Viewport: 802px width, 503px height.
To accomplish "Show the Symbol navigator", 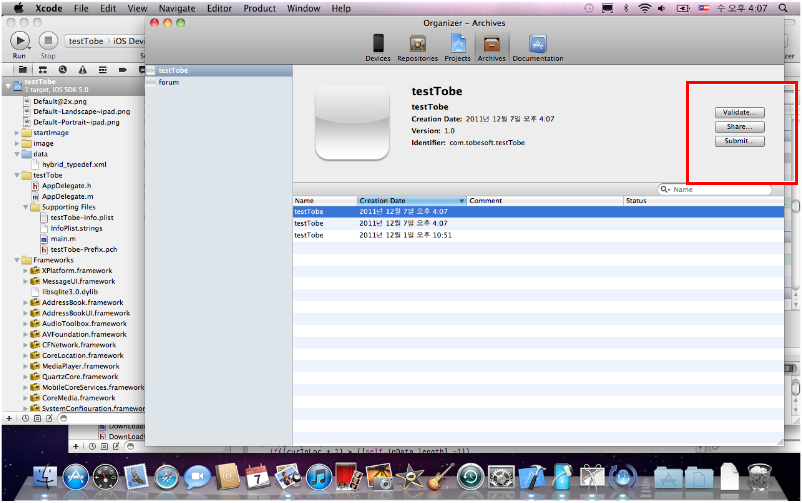I will point(42,70).
